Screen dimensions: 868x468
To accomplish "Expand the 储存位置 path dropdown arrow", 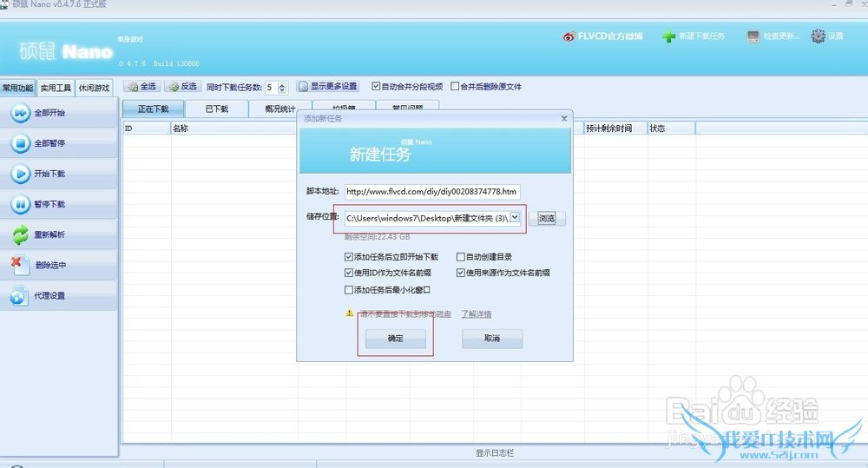I will [515, 218].
